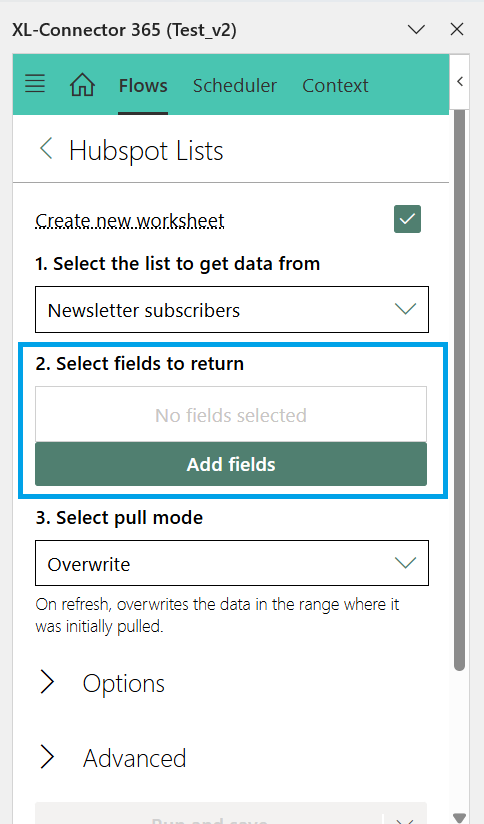Viewport: 484px width, 824px height.
Task: Close the XL-Connector 365 task pane
Action: 457,29
